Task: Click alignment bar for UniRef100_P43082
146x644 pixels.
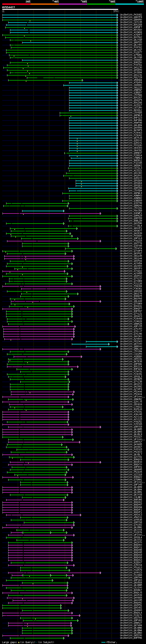Action: coord(60,15)
